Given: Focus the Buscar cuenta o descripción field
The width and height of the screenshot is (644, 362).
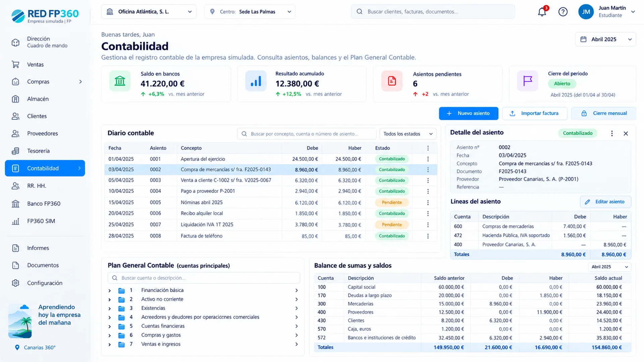Looking at the screenshot, I should click(204, 278).
